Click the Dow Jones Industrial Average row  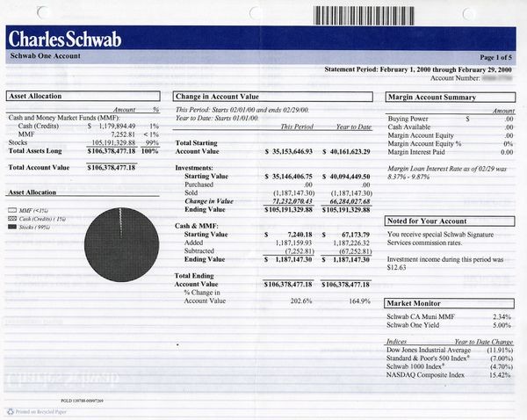(x=450, y=350)
